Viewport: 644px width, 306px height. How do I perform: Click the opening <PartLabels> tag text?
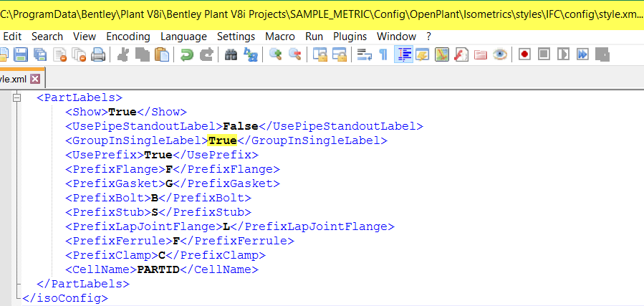click(x=80, y=97)
